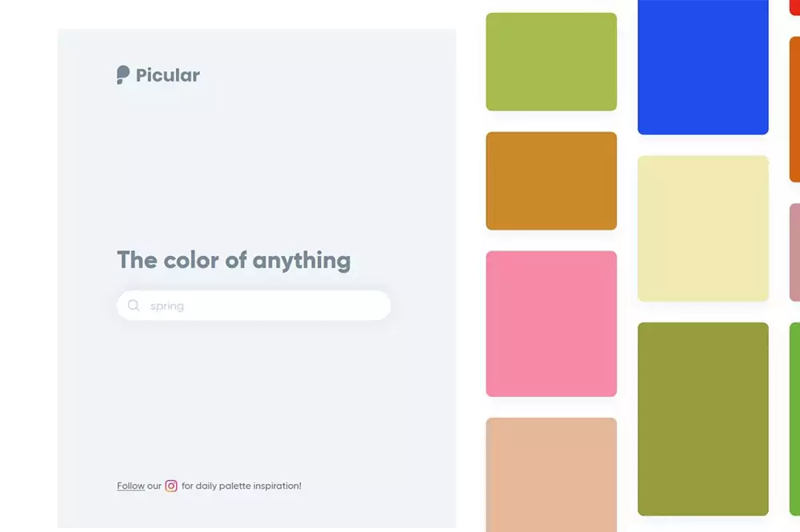The height and width of the screenshot is (532, 800).
Task: Click the red swatch at top corner
Action: pos(795,7)
